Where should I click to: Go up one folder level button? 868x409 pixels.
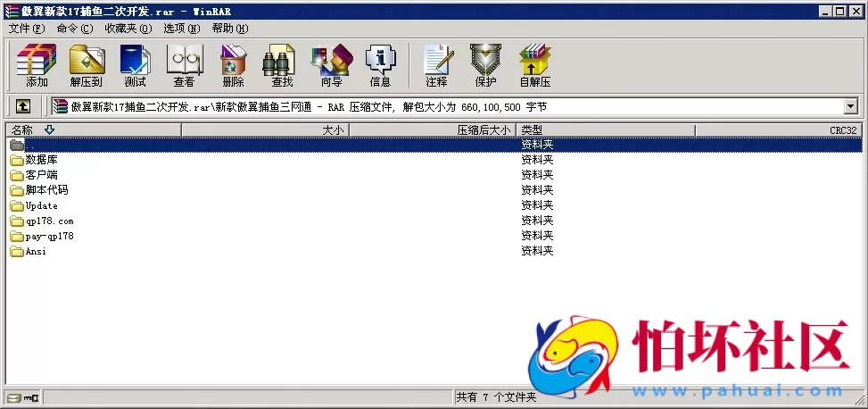(23, 106)
